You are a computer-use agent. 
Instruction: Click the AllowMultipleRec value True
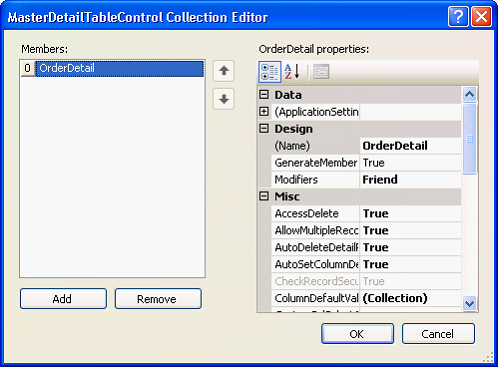tap(410, 230)
